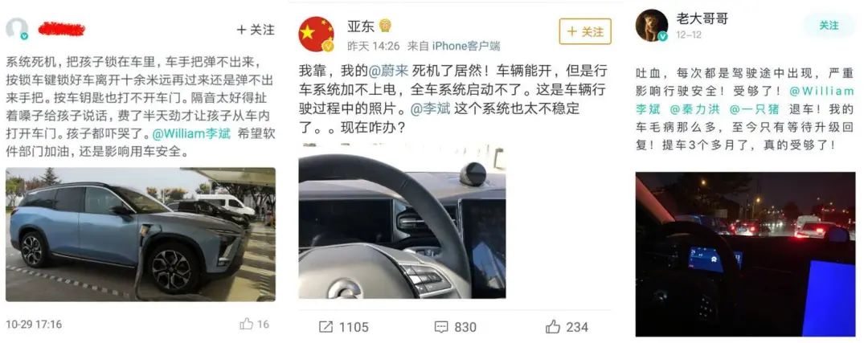
Task: Open the @蔚来 mention link
Action: click(x=387, y=71)
